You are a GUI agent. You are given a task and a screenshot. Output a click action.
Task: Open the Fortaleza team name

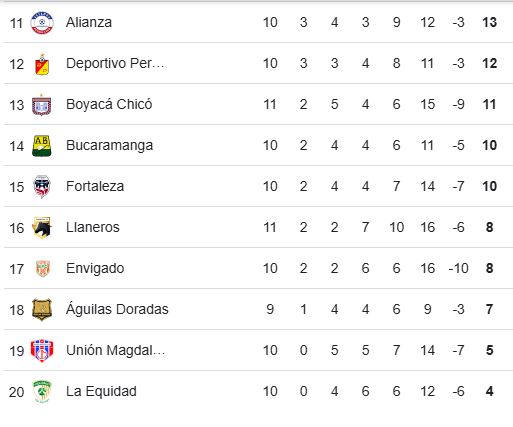[95, 186]
